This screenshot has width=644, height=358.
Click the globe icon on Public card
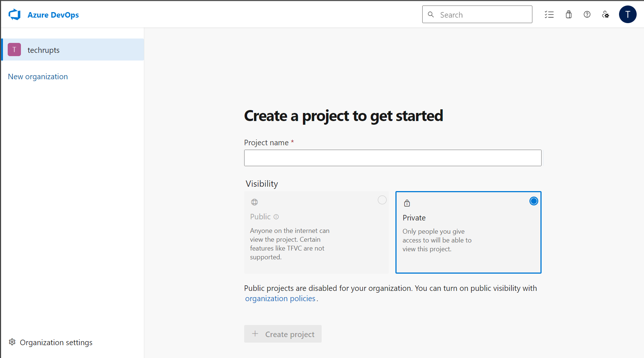click(x=254, y=202)
